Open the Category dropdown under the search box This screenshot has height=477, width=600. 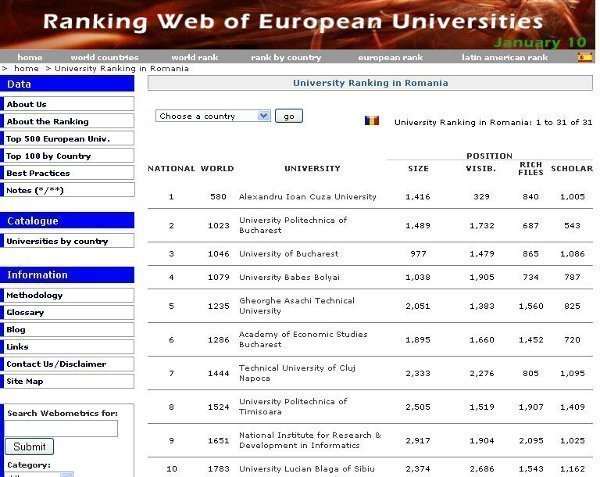click(x=40, y=474)
